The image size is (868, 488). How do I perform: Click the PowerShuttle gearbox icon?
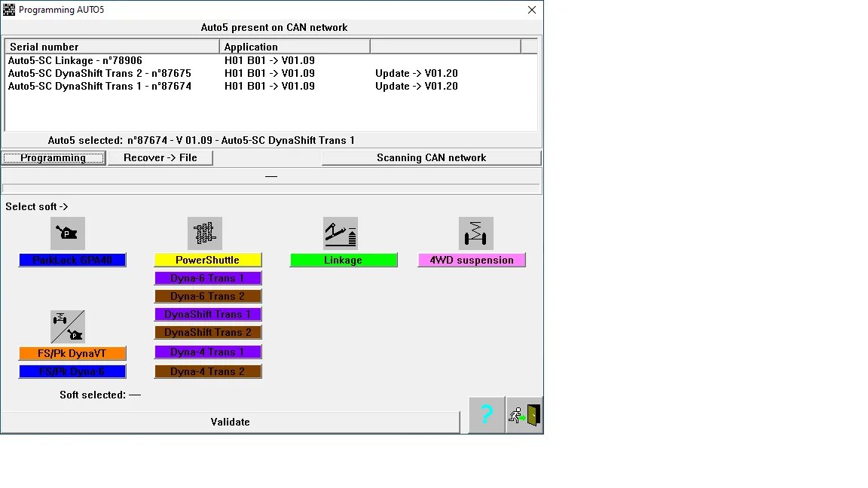[x=205, y=233]
